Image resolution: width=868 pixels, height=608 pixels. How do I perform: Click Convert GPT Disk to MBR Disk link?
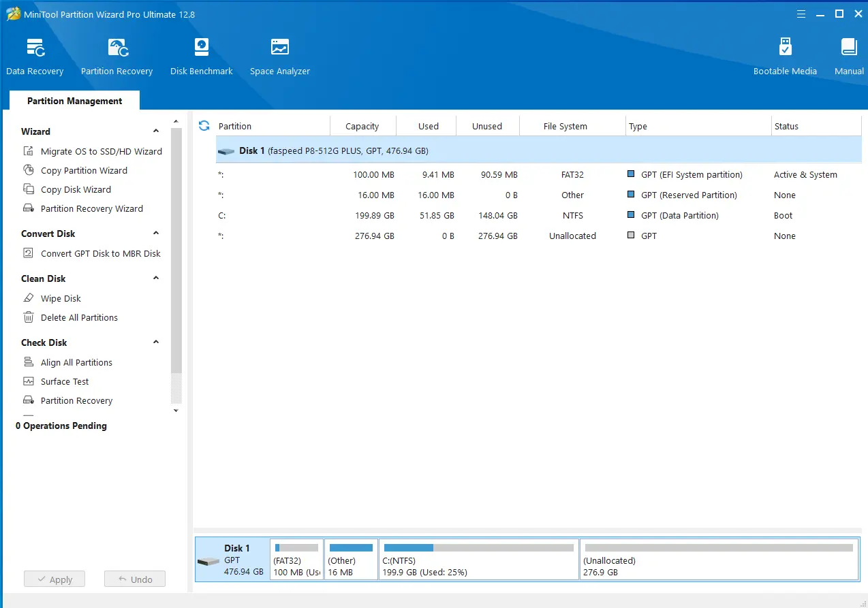tap(101, 253)
